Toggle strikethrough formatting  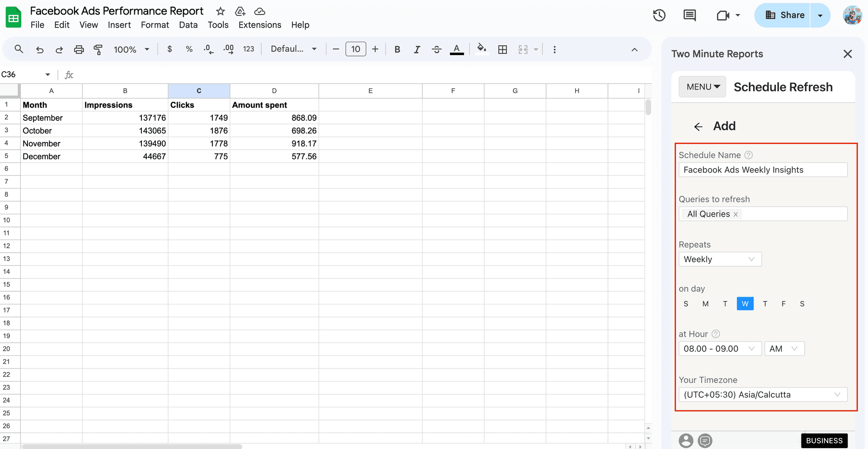point(437,49)
